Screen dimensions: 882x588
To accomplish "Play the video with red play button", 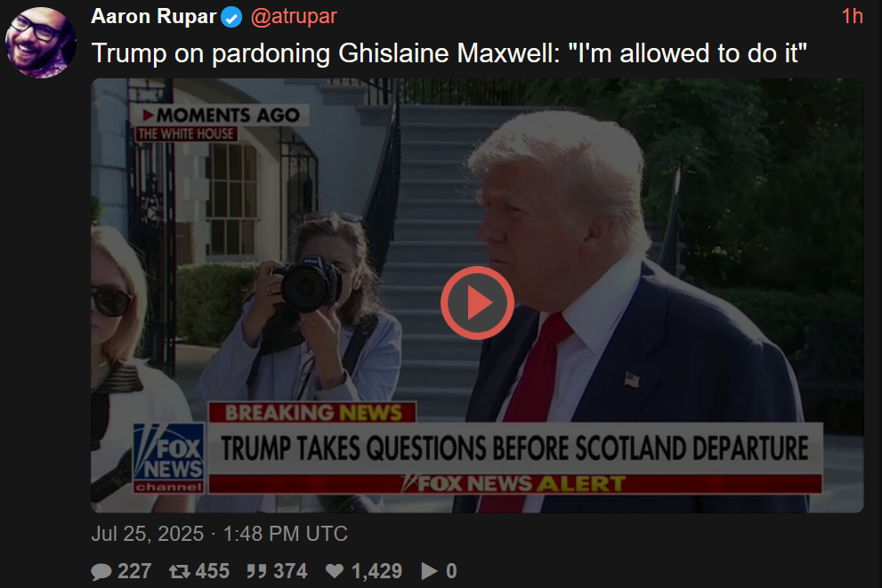I will [477, 302].
